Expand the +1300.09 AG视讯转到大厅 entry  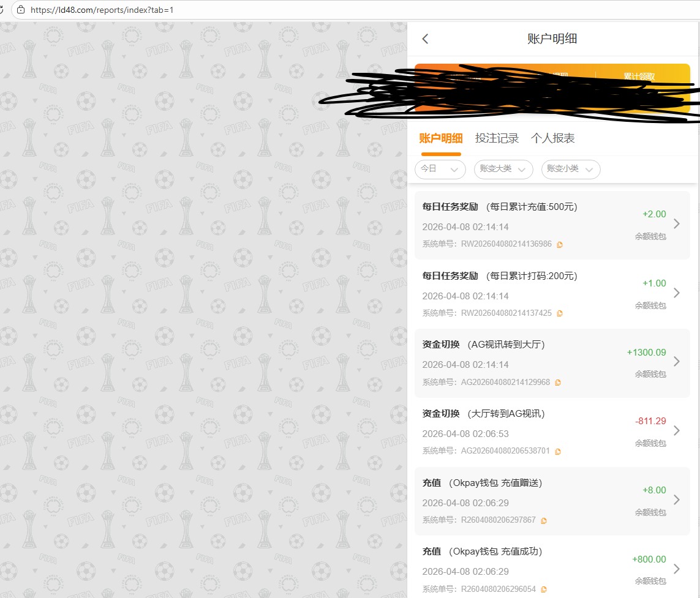tap(676, 362)
